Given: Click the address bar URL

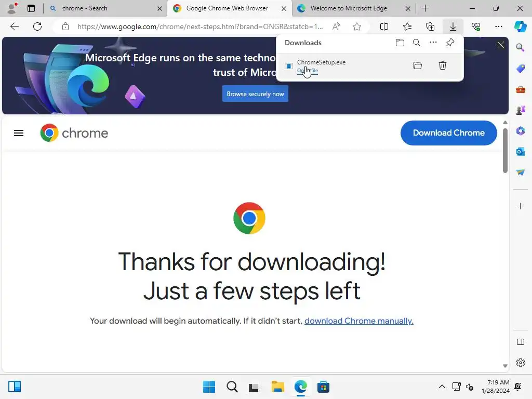Looking at the screenshot, I should click(x=200, y=26).
